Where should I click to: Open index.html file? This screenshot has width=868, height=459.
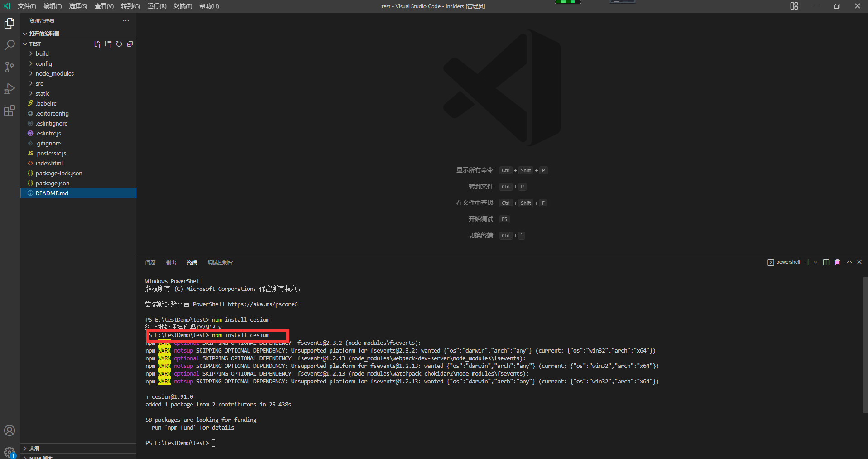[78, 163]
